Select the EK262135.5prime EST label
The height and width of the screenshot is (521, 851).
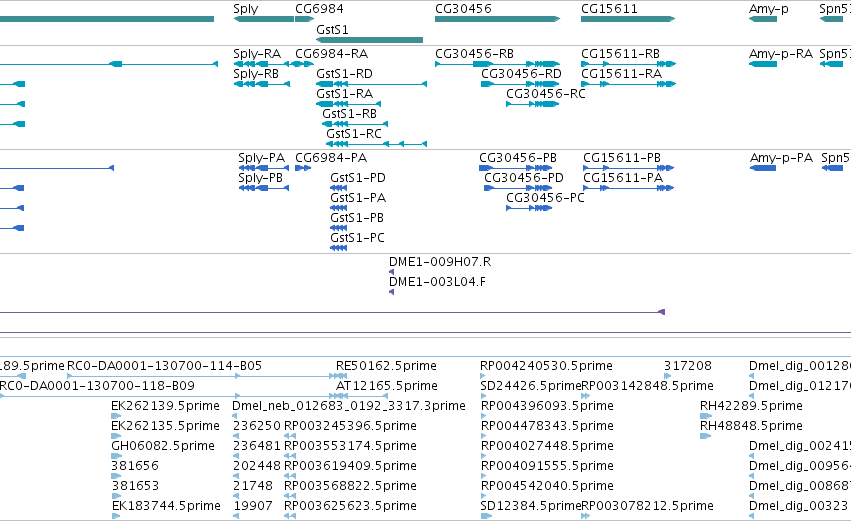point(165,427)
